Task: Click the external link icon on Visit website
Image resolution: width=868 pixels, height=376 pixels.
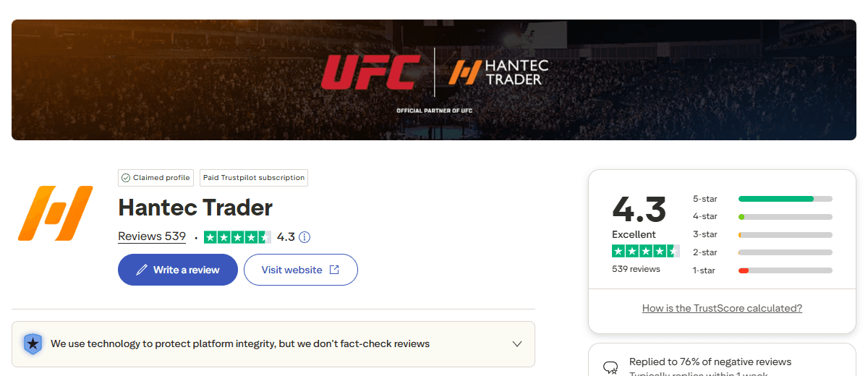Action: (334, 270)
